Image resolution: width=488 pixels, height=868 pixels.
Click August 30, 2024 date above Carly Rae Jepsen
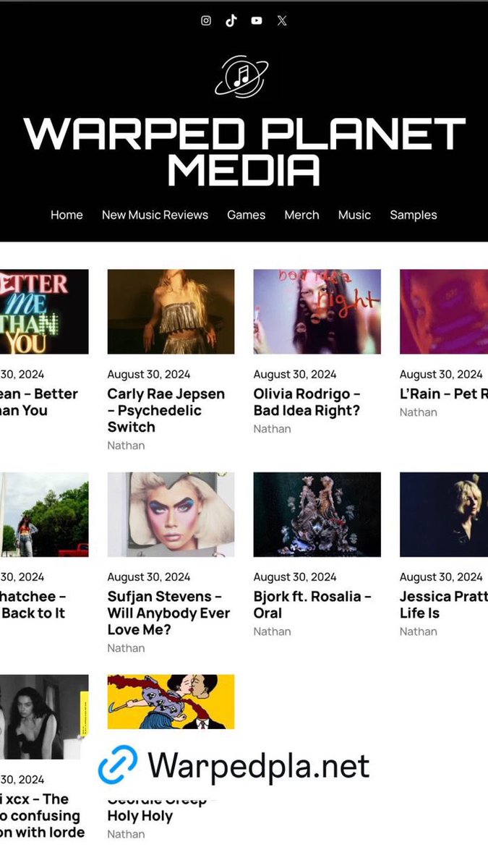149,374
